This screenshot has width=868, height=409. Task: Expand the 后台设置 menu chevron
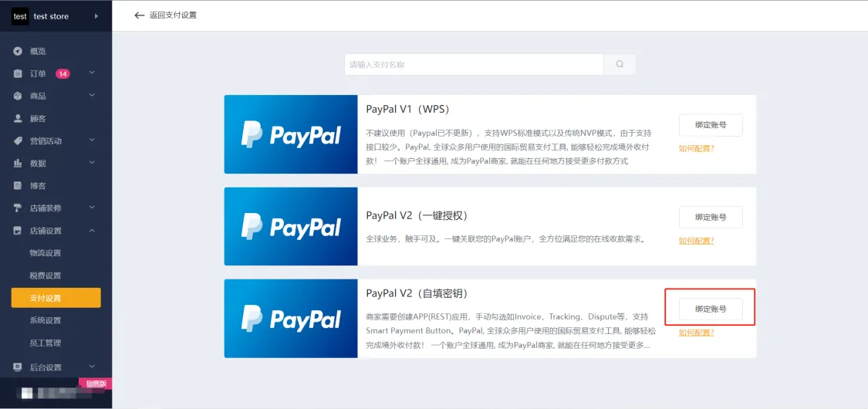point(92,367)
